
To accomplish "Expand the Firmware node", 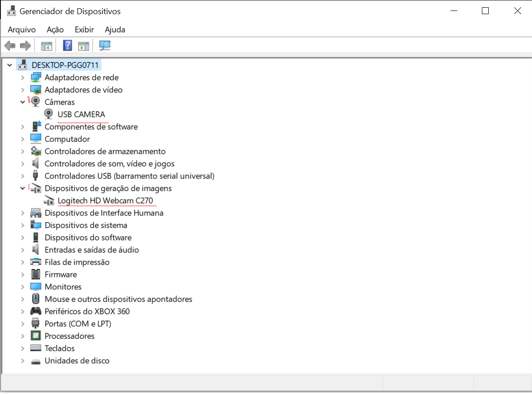I will point(23,275).
